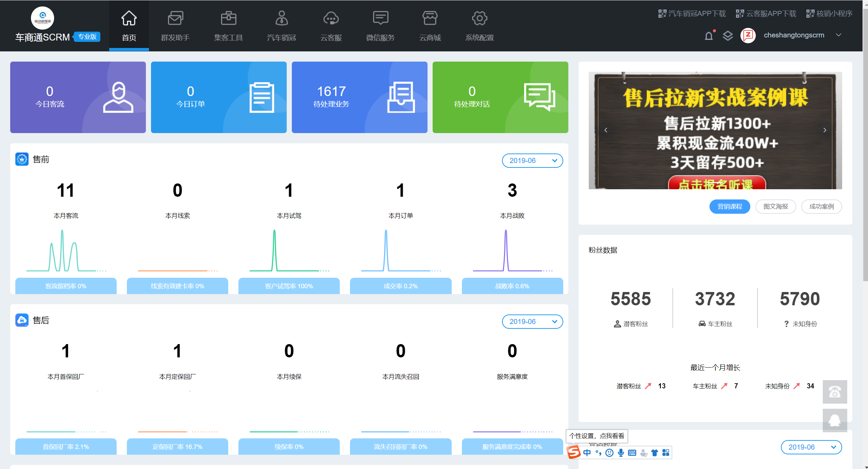Click the 汽车销冠APP下载 link
868x469 pixels.
pyautogui.click(x=692, y=14)
